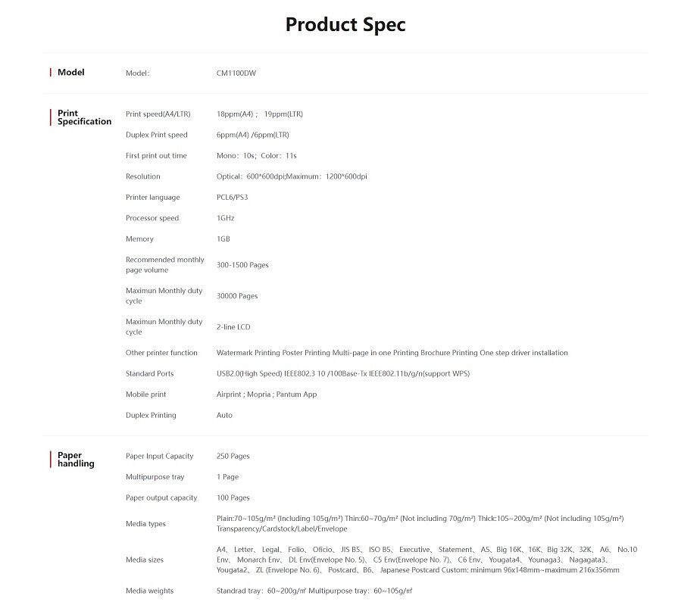Click the Paper handling section heading

(76, 460)
